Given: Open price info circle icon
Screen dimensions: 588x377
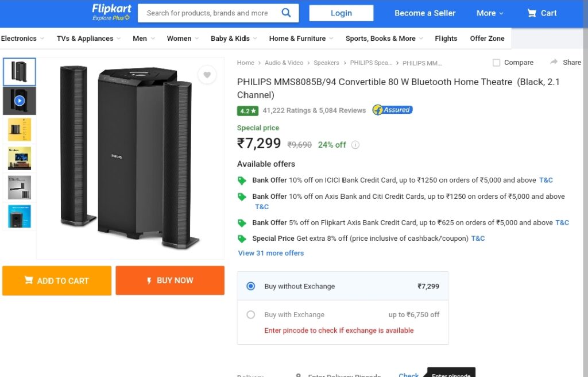Looking at the screenshot, I should coord(355,145).
